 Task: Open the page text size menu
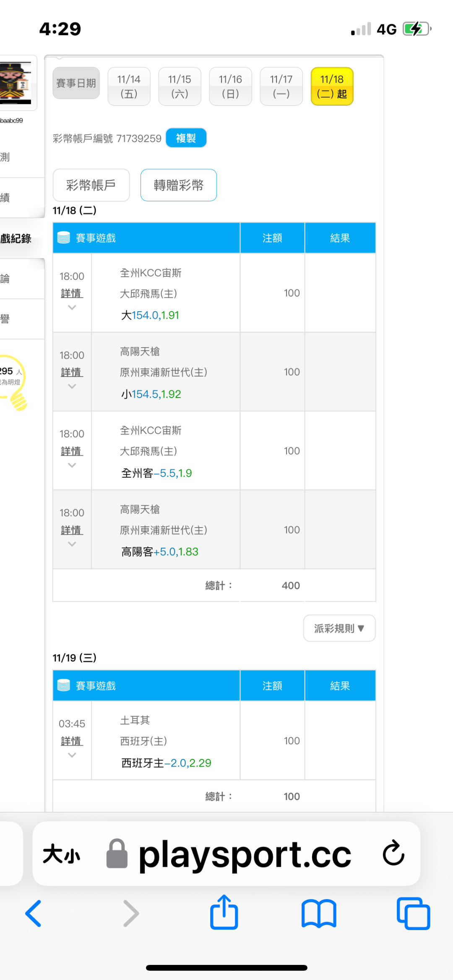coord(62,854)
